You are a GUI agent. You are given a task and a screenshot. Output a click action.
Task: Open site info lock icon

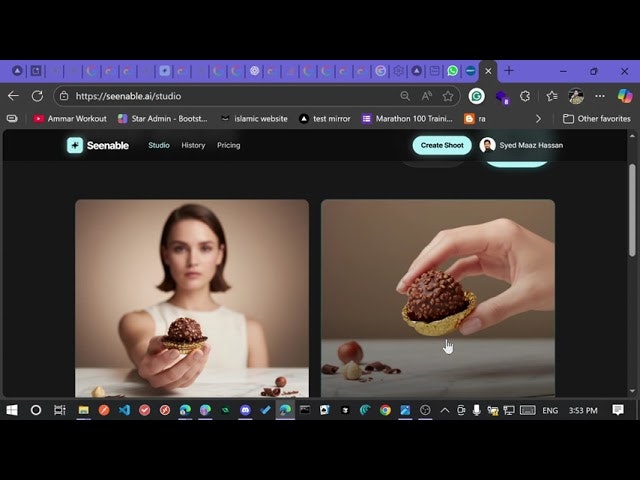coord(64,96)
